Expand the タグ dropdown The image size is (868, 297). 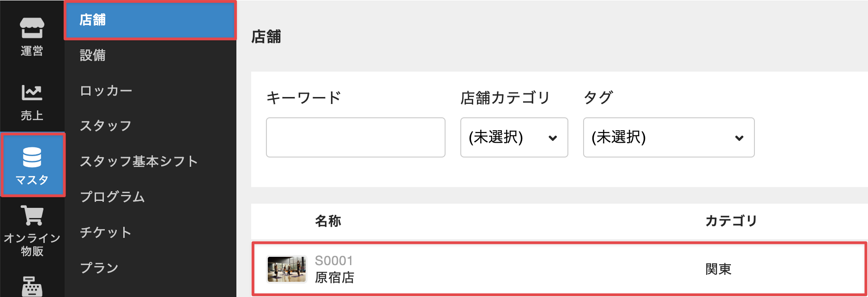(x=669, y=137)
